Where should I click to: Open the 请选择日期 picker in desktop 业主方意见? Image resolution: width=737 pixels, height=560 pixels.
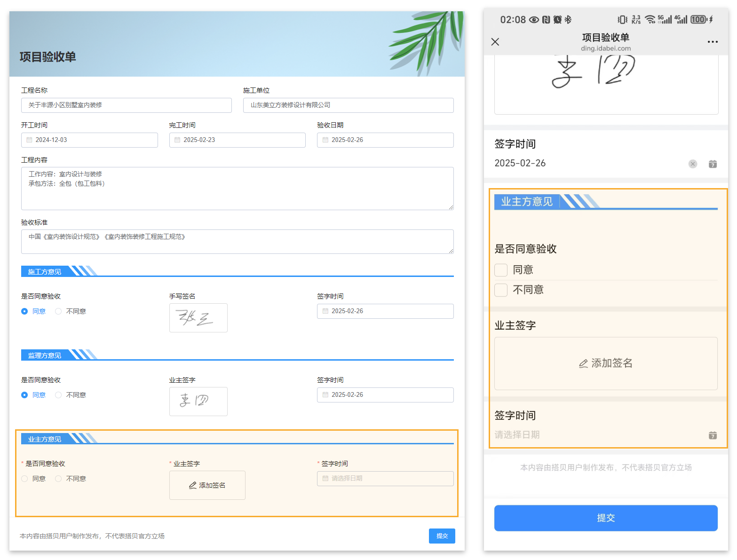coord(385,478)
